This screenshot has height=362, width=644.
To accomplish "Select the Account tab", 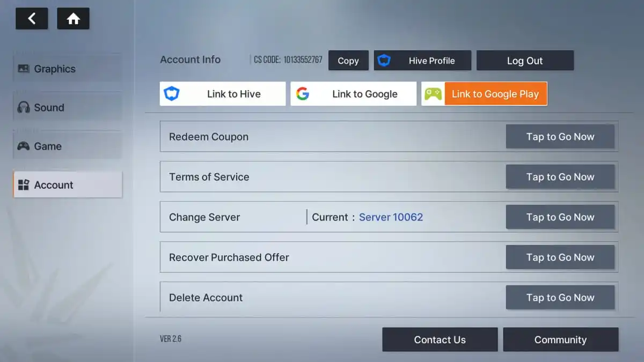I will pyautogui.click(x=68, y=185).
